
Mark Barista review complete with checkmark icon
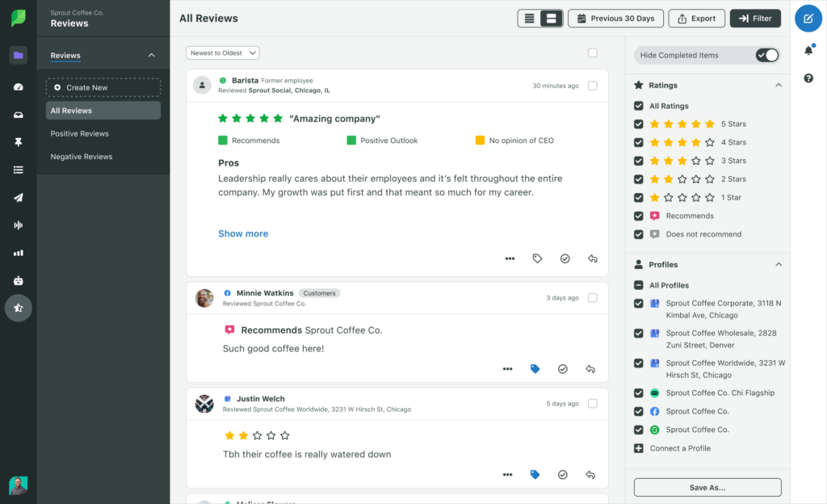coord(565,258)
